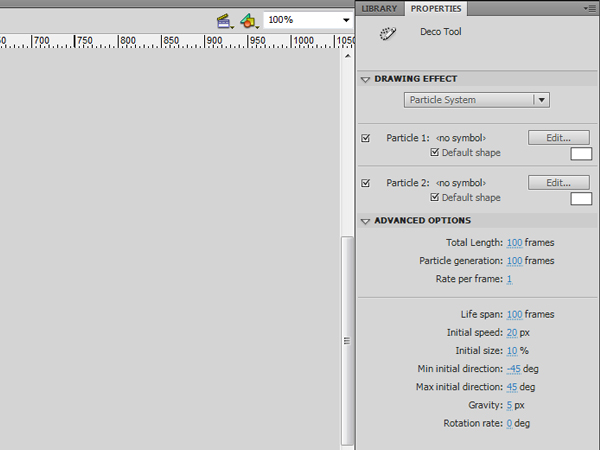Click Edit button for Particle 1

(x=559, y=138)
